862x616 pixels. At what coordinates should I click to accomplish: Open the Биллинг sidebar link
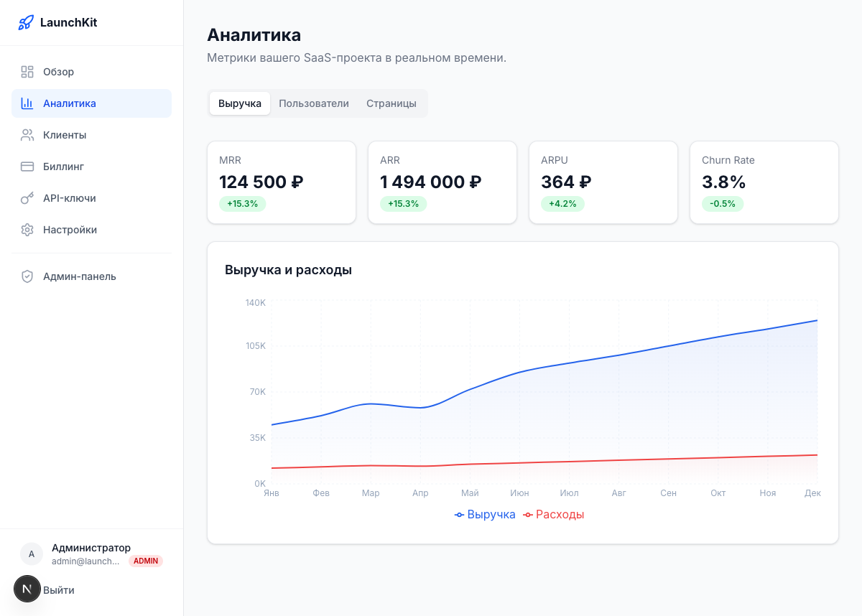[63, 167]
